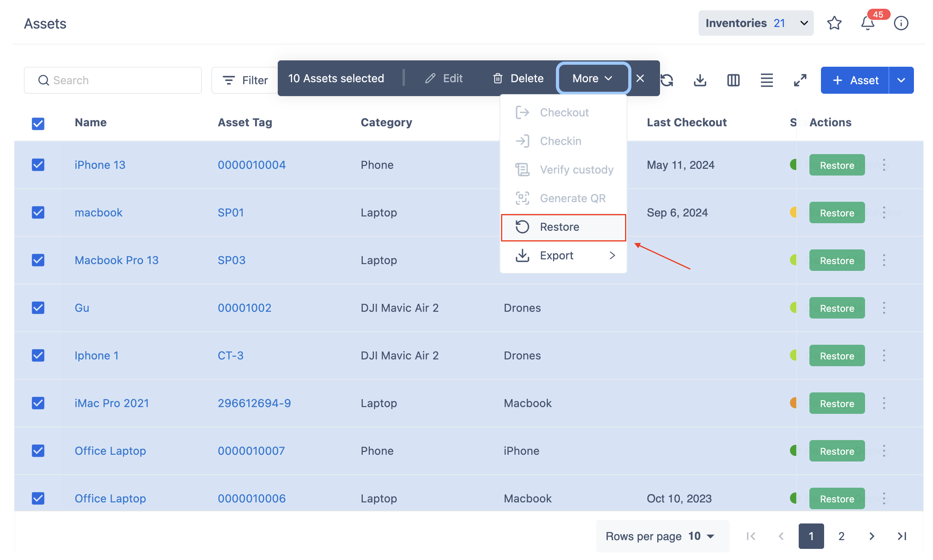This screenshot has height=560, width=933.
Task: Open notifications via the bell icon
Action: tap(867, 23)
